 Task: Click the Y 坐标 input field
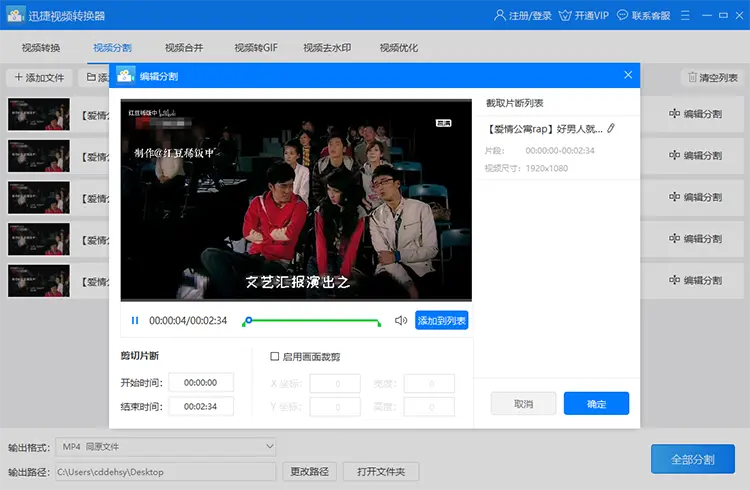pyautogui.click(x=335, y=407)
